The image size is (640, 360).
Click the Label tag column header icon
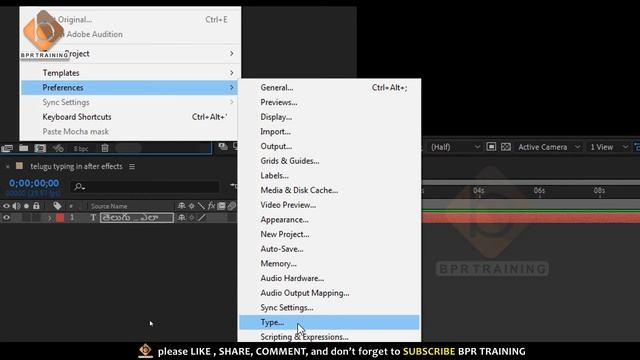point(57,206)
